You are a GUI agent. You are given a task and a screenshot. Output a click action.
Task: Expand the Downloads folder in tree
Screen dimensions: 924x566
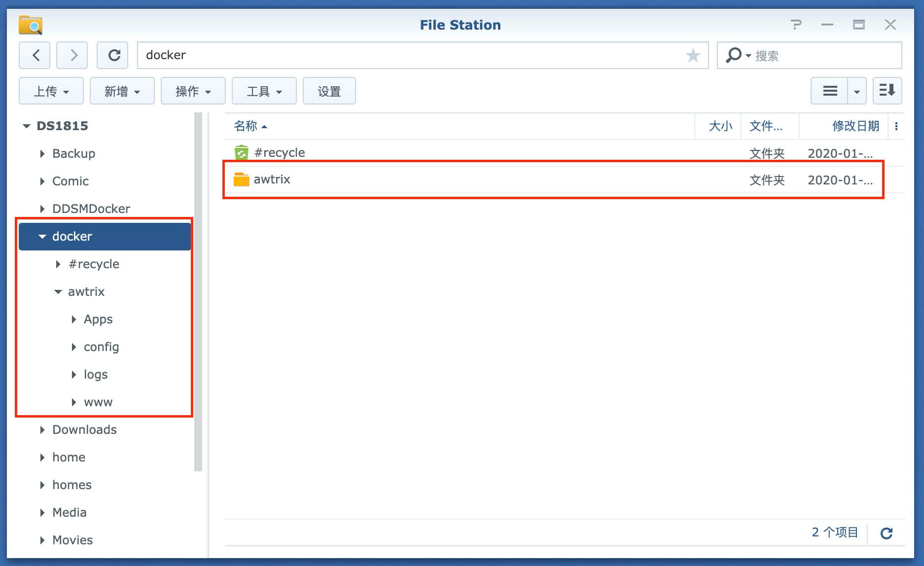tap(42, 430)
